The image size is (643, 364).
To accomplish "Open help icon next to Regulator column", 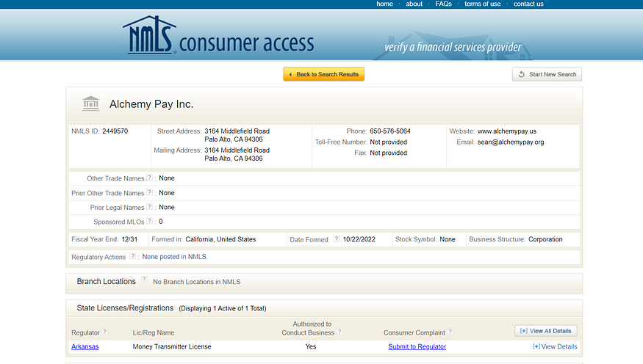I will pos(104,332).
